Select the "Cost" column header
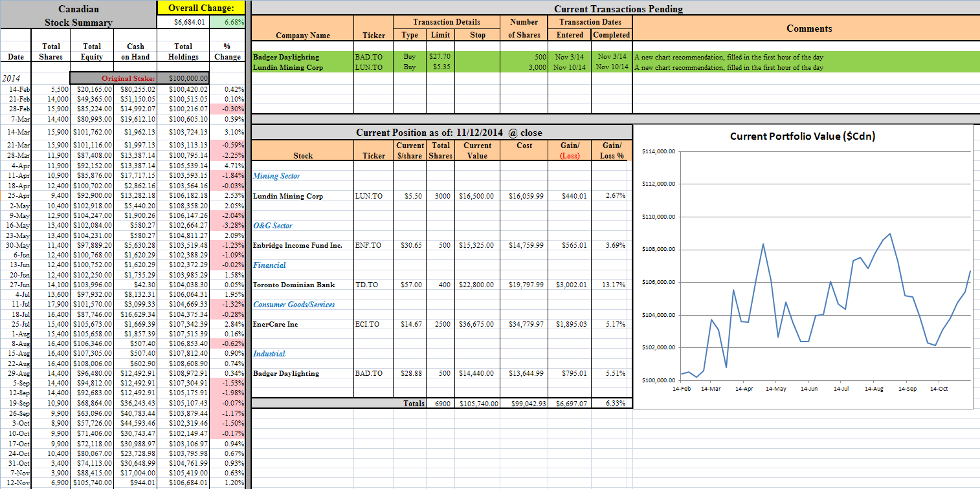Viewport: 980px width, 489px height. 524,146
